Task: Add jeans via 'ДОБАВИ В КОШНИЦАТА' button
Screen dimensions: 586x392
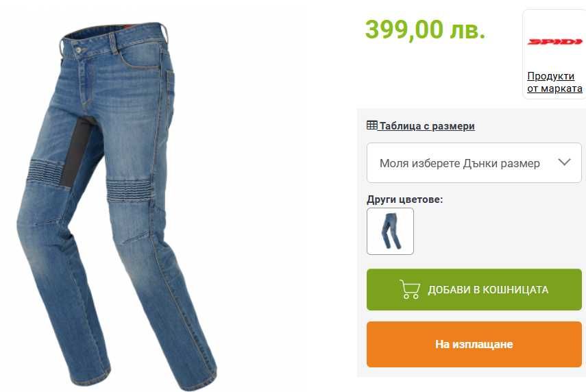Action: pos(474,290)
